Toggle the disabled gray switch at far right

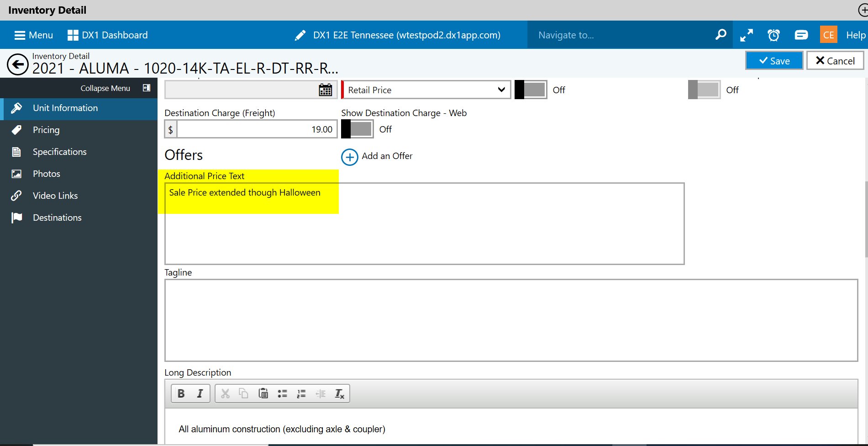(x=704, y=90)
